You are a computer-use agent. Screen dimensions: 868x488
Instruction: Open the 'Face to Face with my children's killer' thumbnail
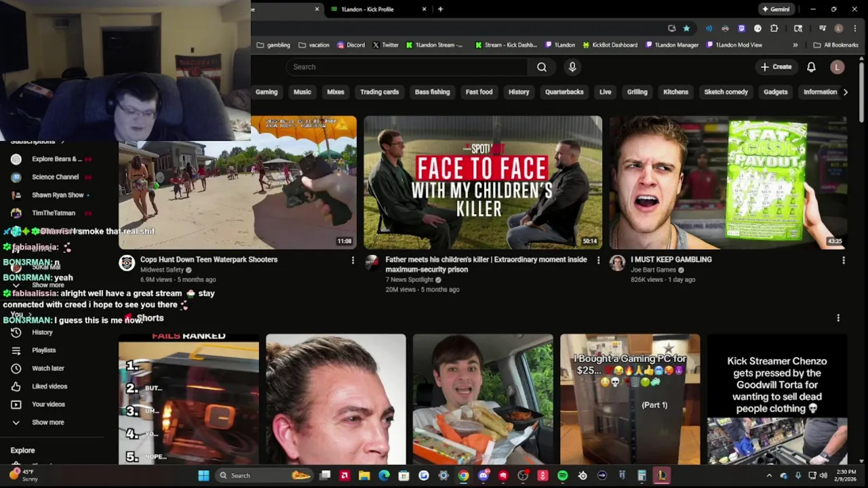(x=483, y=182)
